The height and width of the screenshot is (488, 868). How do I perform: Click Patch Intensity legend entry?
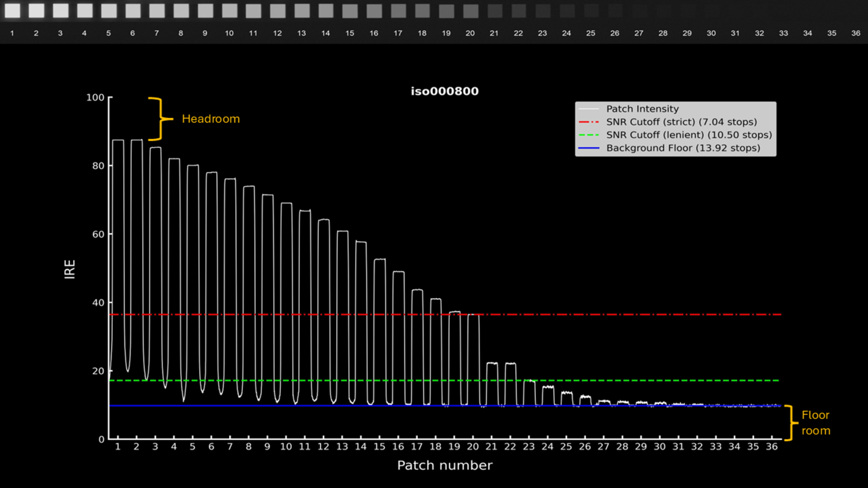pyautogui.click(x=642, y=109)
